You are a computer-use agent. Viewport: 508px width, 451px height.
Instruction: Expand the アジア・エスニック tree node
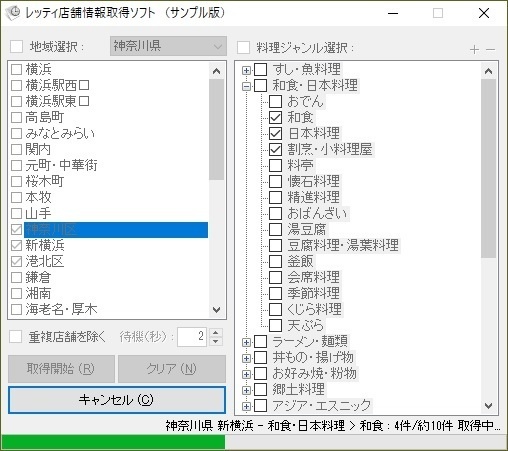tap(246, 406)
